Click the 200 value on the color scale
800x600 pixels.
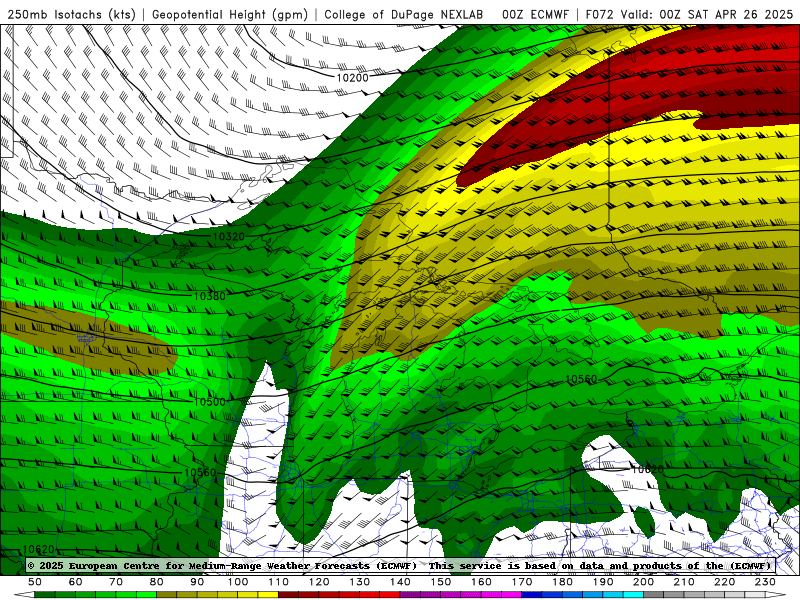pos(644,582)
